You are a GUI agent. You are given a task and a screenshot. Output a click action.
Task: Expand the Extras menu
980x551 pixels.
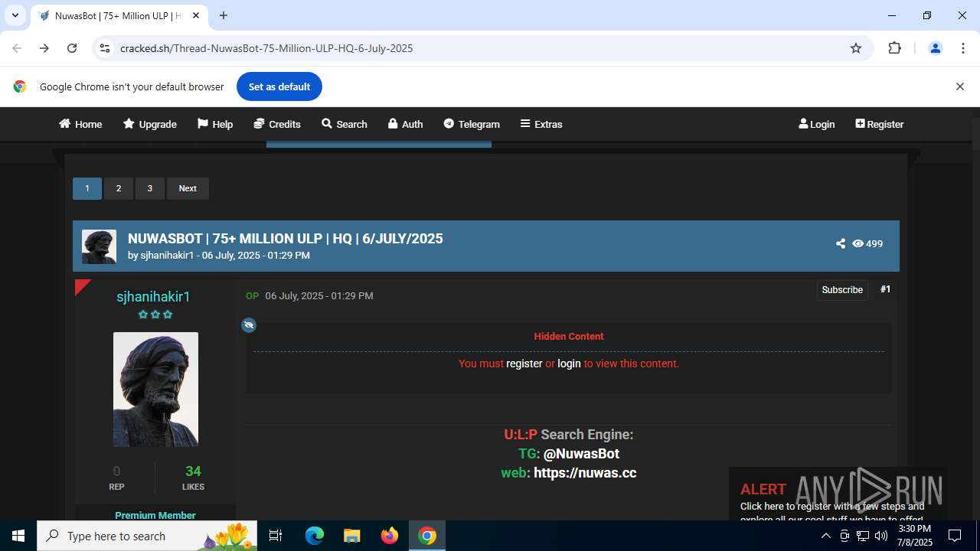(x=541, y=124)
